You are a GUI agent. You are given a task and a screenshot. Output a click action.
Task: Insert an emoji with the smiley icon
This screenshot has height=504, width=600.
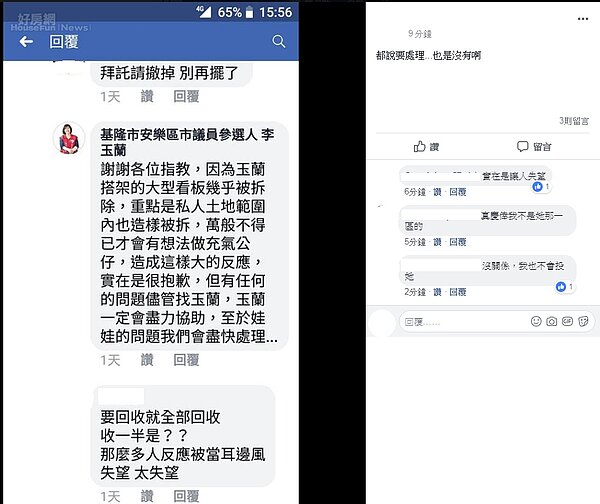point(536,321)
